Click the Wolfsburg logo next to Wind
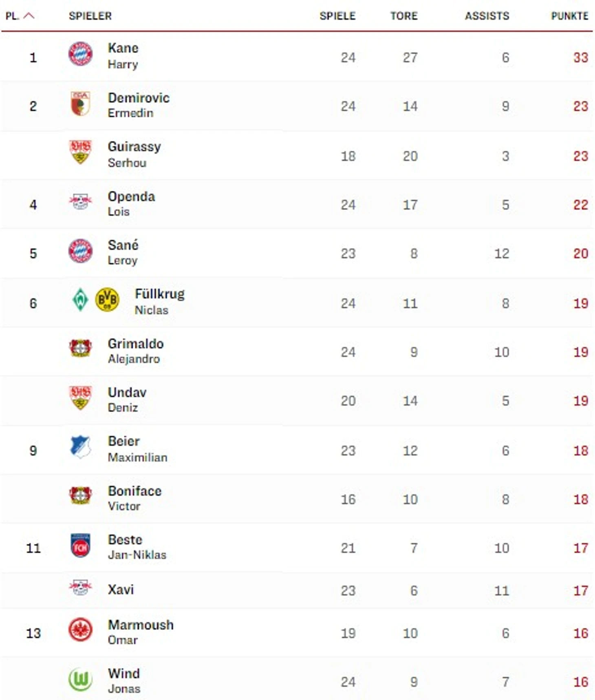Image resolution: width=595 pixels, height=700 pixels. point(80,679)
